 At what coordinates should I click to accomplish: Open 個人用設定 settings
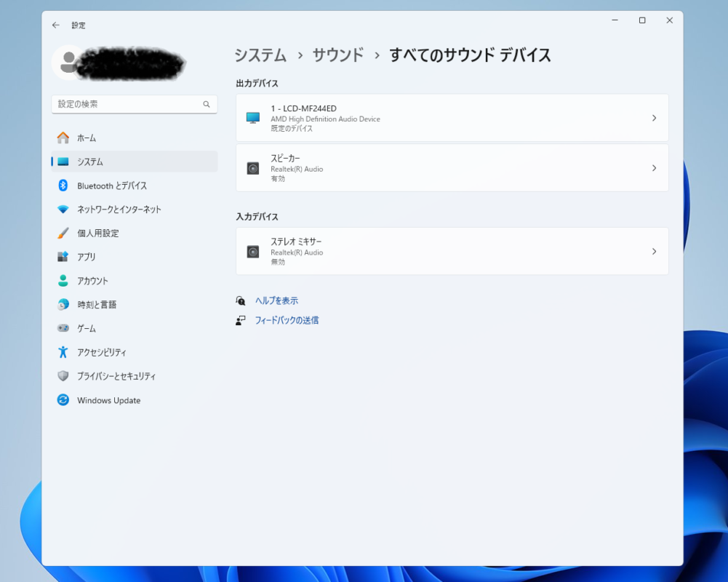(x=134, y=234)
